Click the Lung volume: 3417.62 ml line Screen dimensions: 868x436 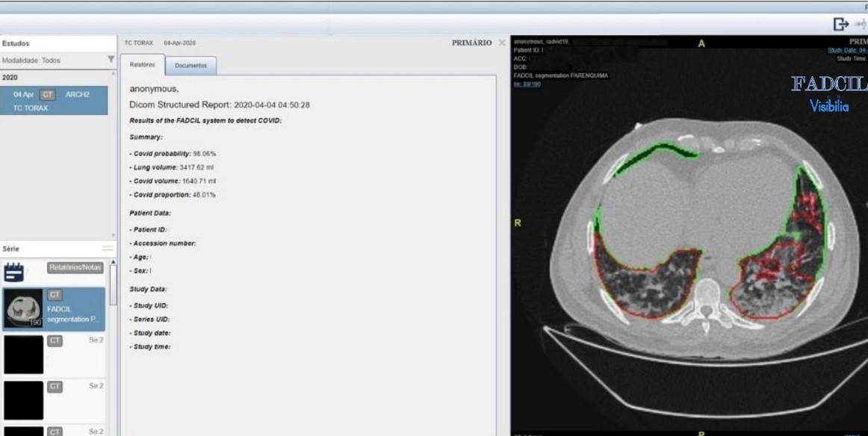point(172,167)
